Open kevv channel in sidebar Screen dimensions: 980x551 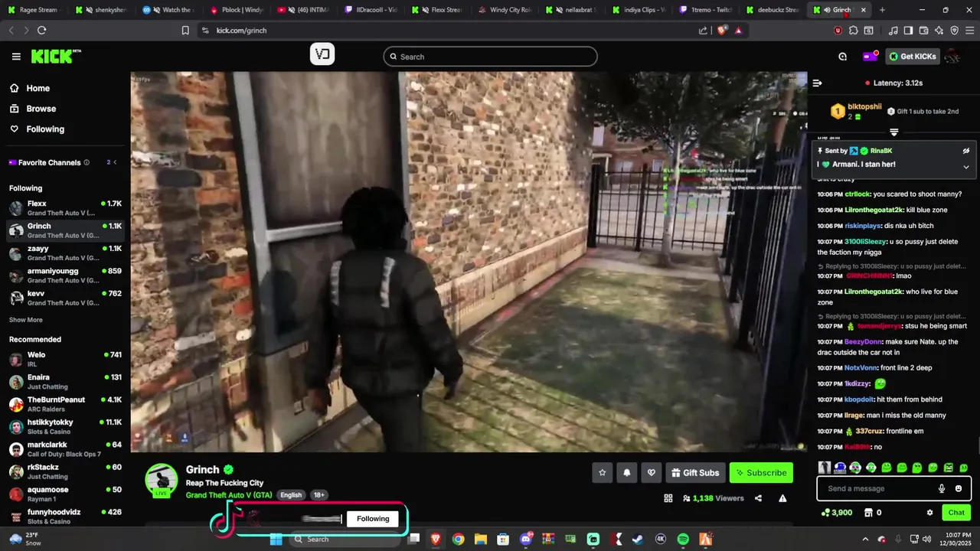(x=65, y=298)
